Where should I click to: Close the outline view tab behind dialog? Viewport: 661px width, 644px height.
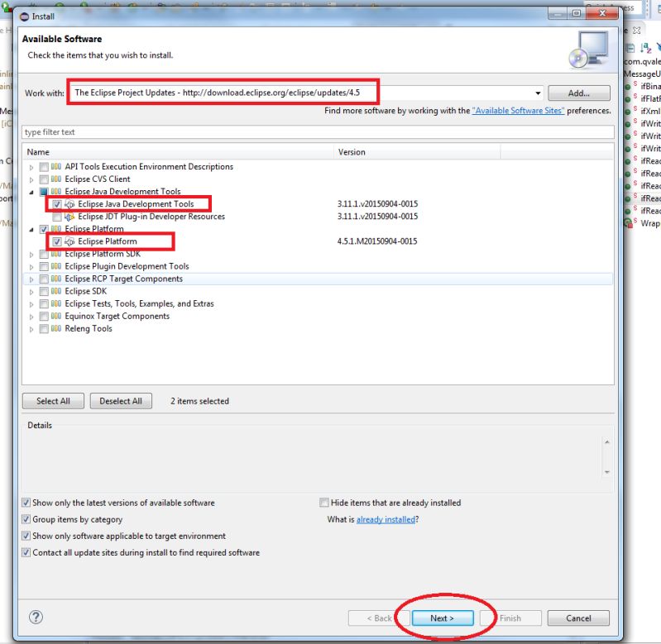(637, 31)
